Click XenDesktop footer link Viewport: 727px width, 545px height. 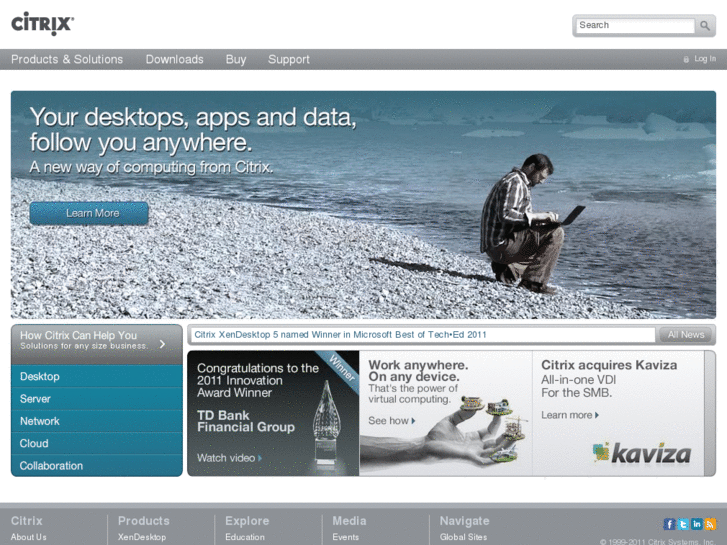tap(142, 537)
